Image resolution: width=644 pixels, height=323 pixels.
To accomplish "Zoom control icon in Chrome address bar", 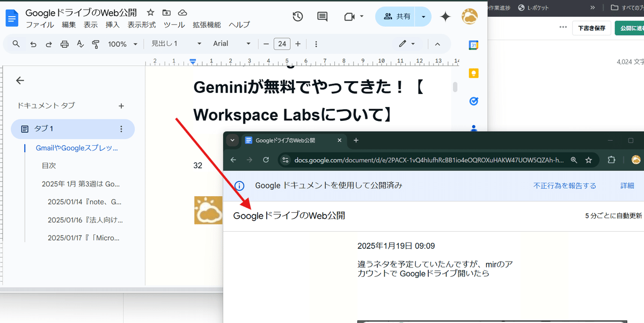I will pyautogui.click(x=574, y=160).
